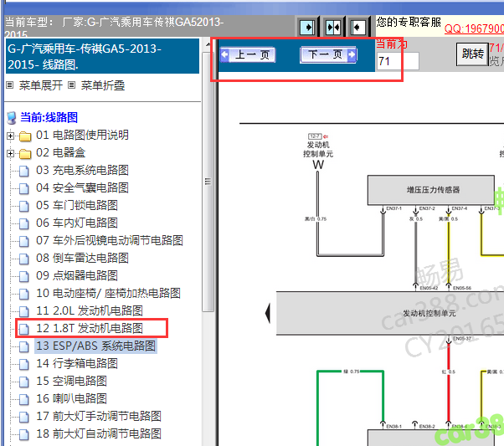Open 09 点烟器电路图
The image size is (504, 446).
pos(77,275)
